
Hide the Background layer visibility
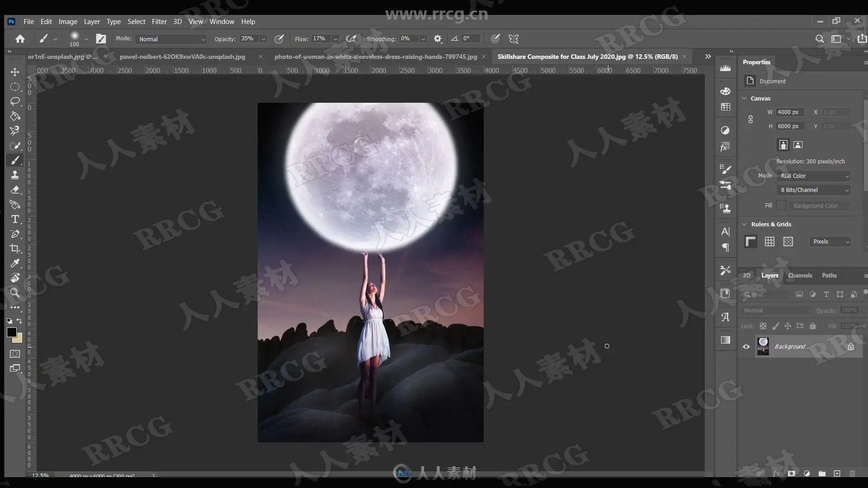(746, 347)
